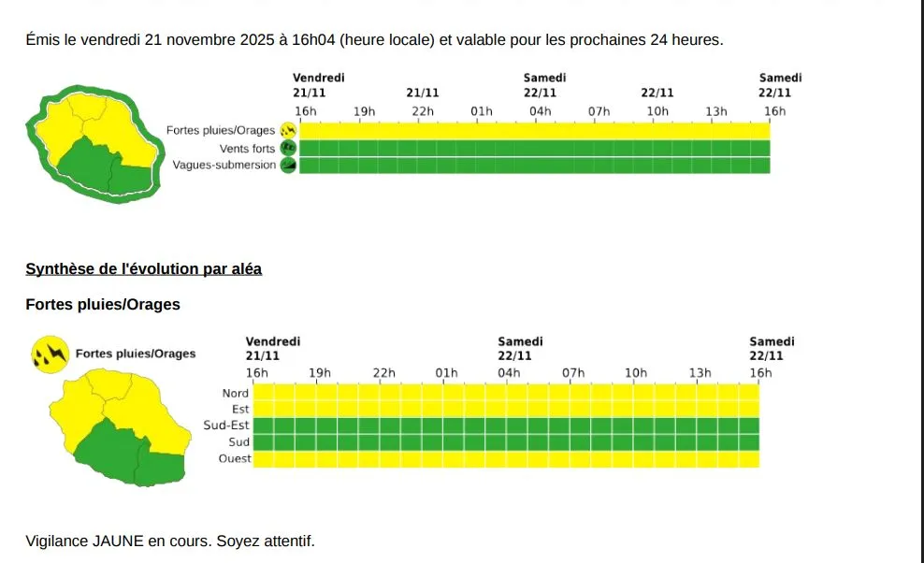Select the Sud-Est row label
The height and width of the screenshot is (563, 924).
point(227,426)
